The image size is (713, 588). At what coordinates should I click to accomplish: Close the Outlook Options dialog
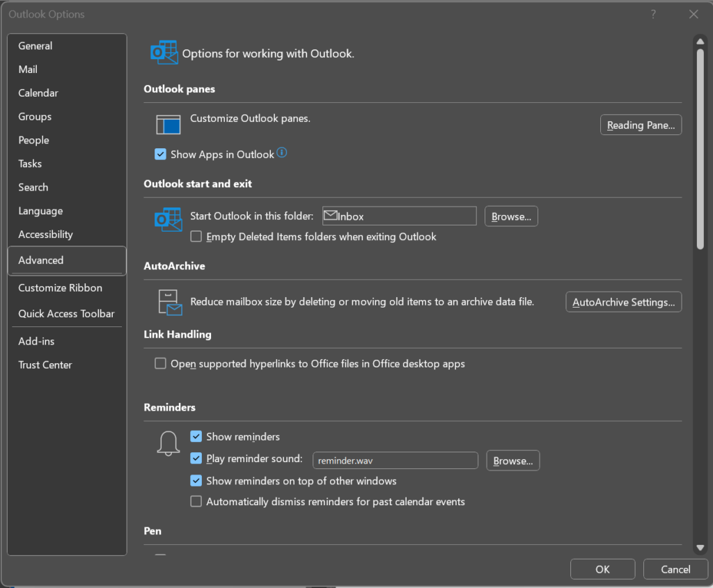click(x=694, y=14)
